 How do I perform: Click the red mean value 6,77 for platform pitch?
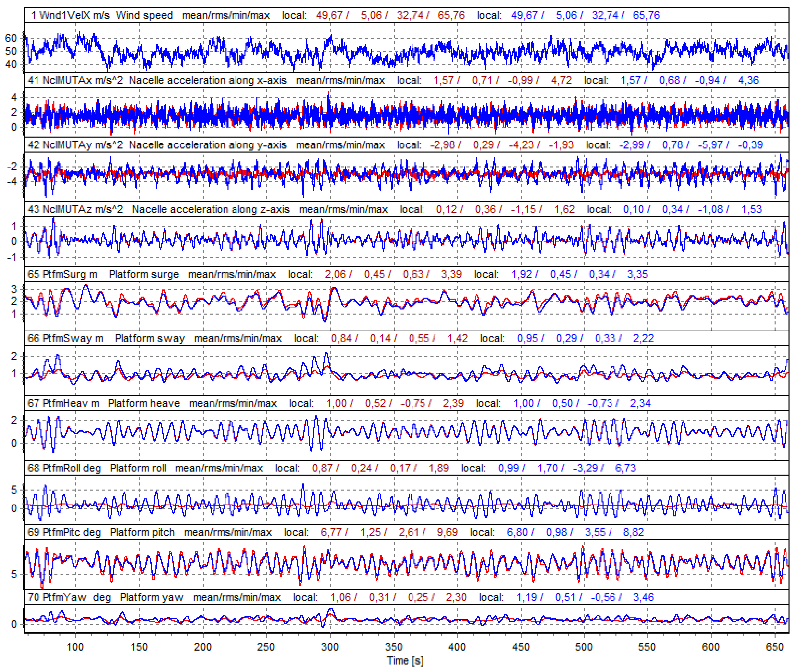[331, 533]
